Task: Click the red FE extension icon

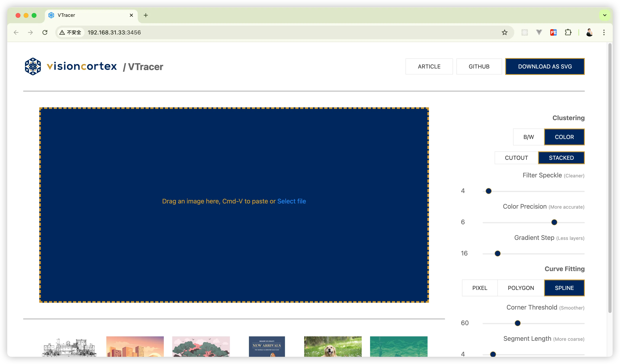Action: [553, 32]
